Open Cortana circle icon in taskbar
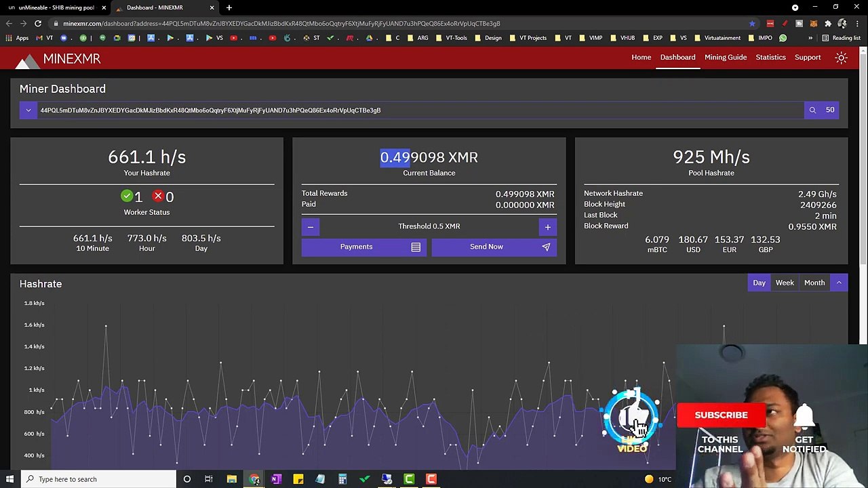 [187, 479]
